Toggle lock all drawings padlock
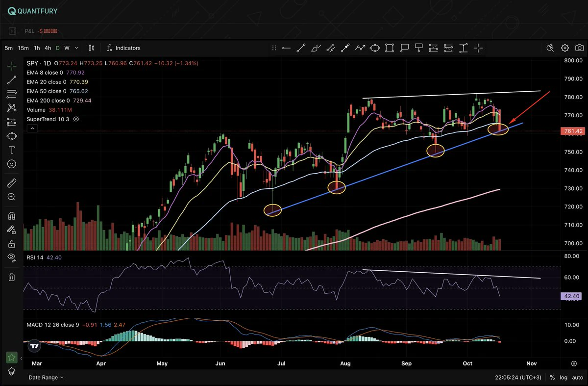 pos(12,244)
